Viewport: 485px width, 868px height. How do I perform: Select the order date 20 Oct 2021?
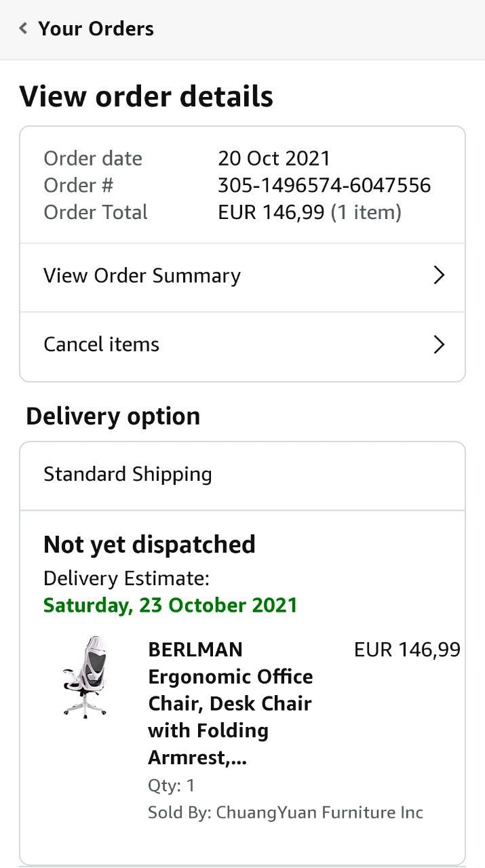[x=273, y=158]
